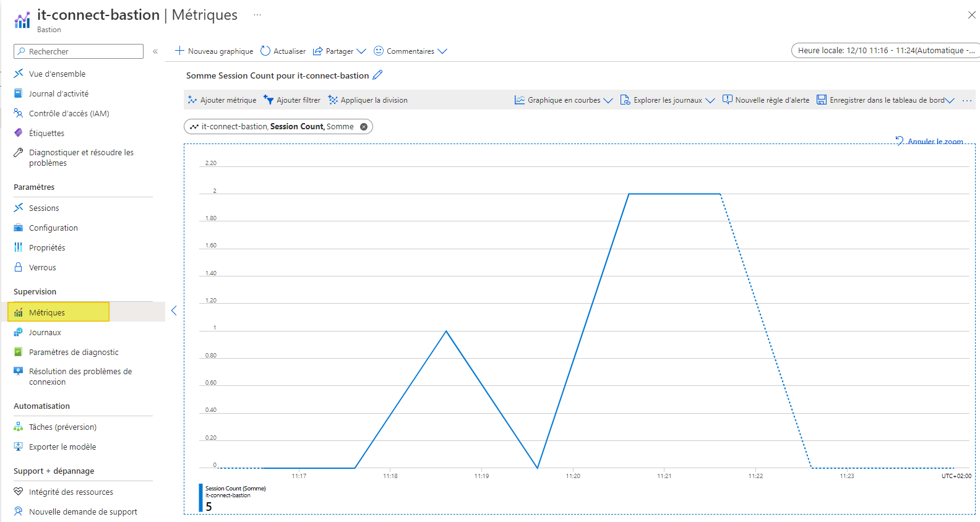Click Appliquer la division icon

[x=333, y=100]
